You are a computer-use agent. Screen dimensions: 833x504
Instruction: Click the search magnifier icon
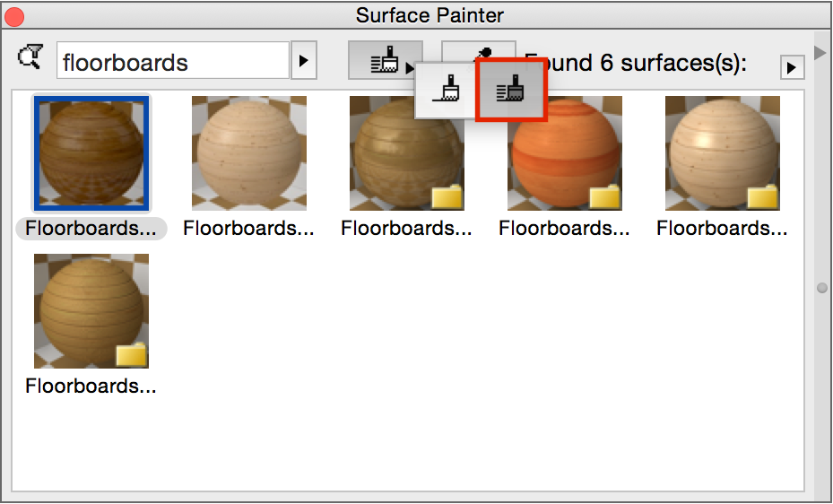tap(30, 59)
